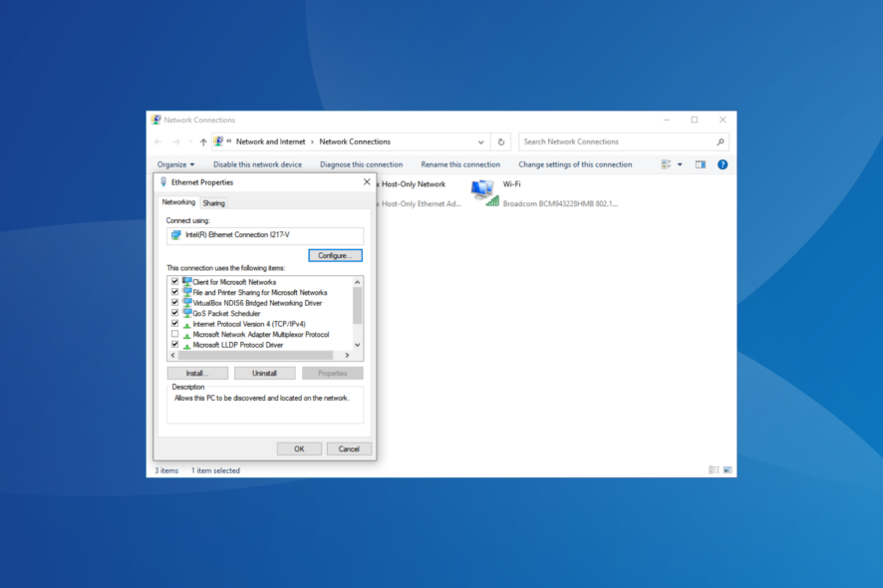Click the search magnifier icon
The image size is (883, 588).
(x=720, y=142)
